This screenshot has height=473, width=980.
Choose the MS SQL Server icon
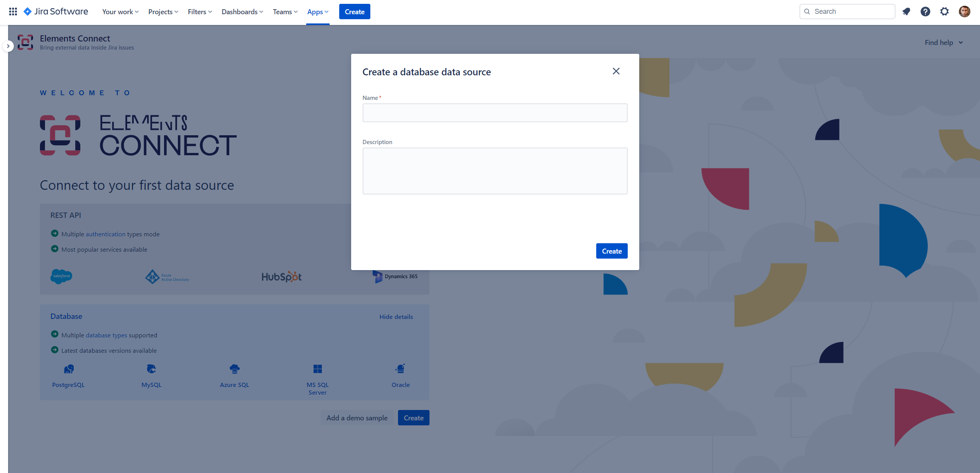[x=317, y=369]
